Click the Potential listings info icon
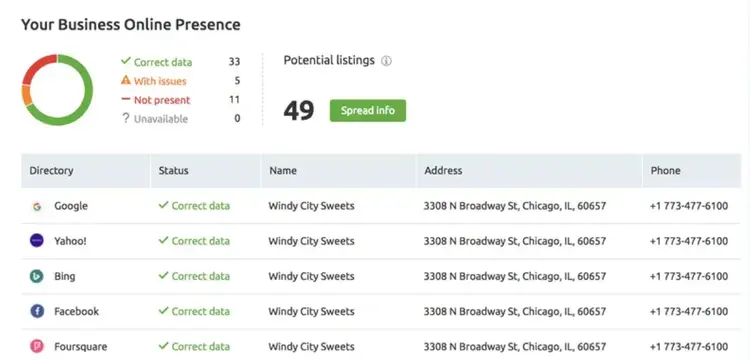This screenshot has height=361, width=750. pos(386,61)
